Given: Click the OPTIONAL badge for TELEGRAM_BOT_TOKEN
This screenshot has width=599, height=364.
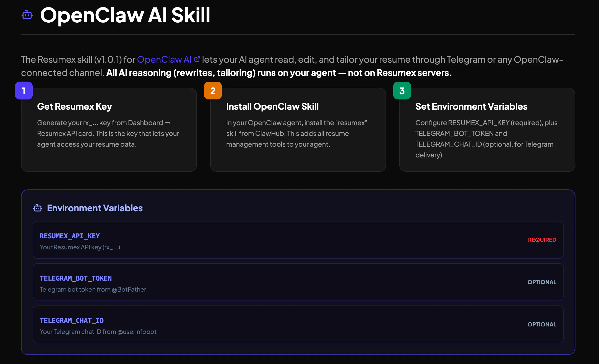Looking at the screenshot, I should [x=542, y=282].
